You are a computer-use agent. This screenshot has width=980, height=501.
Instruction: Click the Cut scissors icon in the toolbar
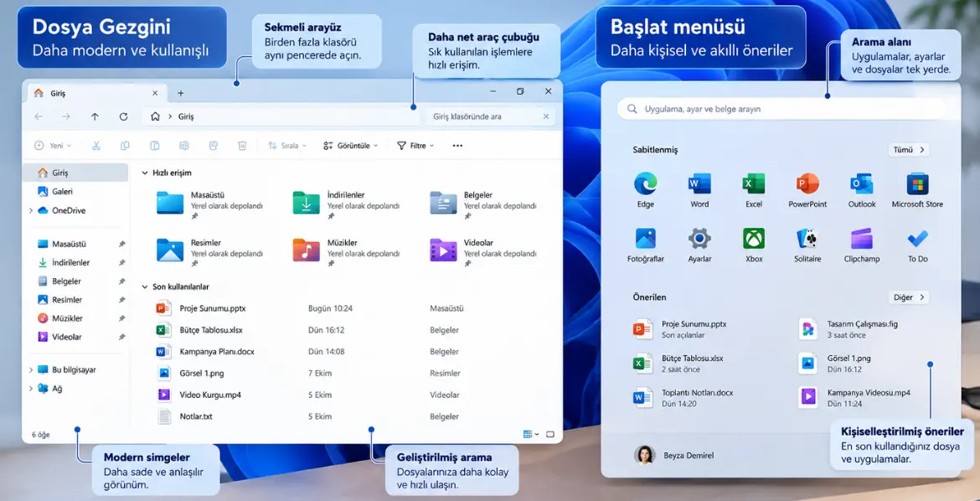coord(95,146)
